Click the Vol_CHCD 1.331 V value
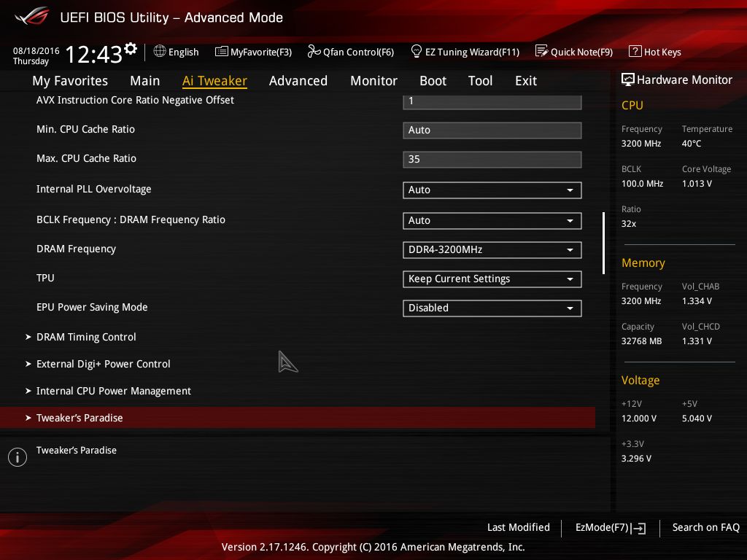Viewport: 747px width, 560px height. point(697,341)
